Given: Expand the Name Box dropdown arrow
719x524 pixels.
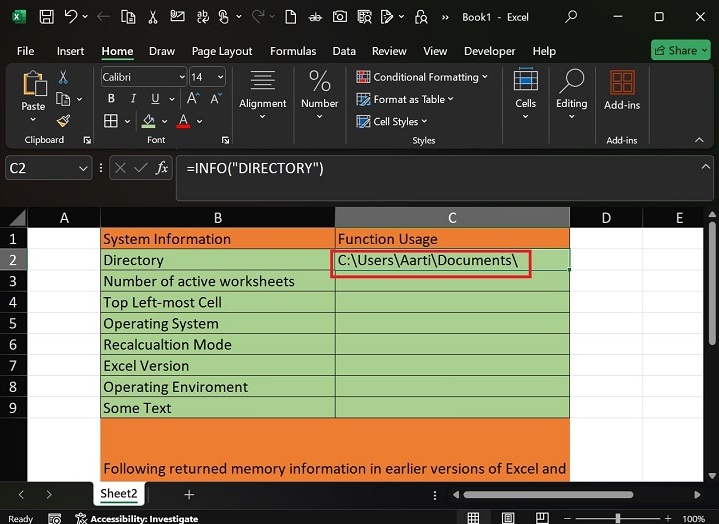Looking at the screenshot, I should [83, 169].
